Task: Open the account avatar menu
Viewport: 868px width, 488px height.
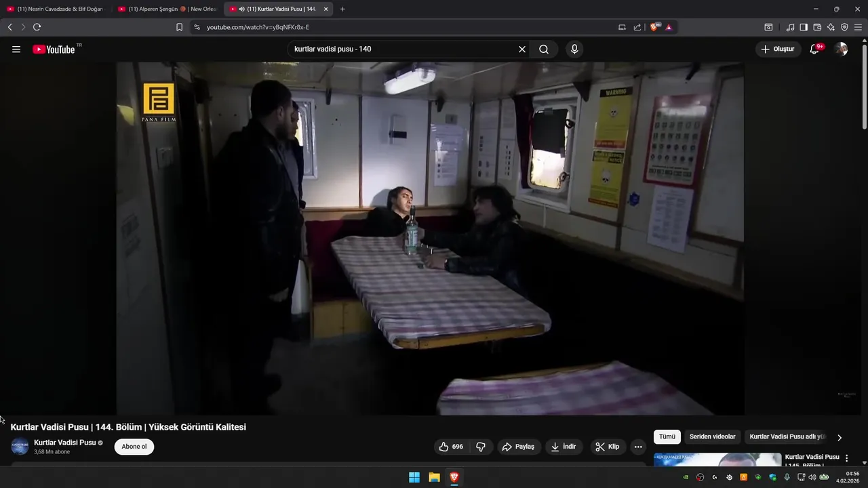Action: [x=841, y=49]
